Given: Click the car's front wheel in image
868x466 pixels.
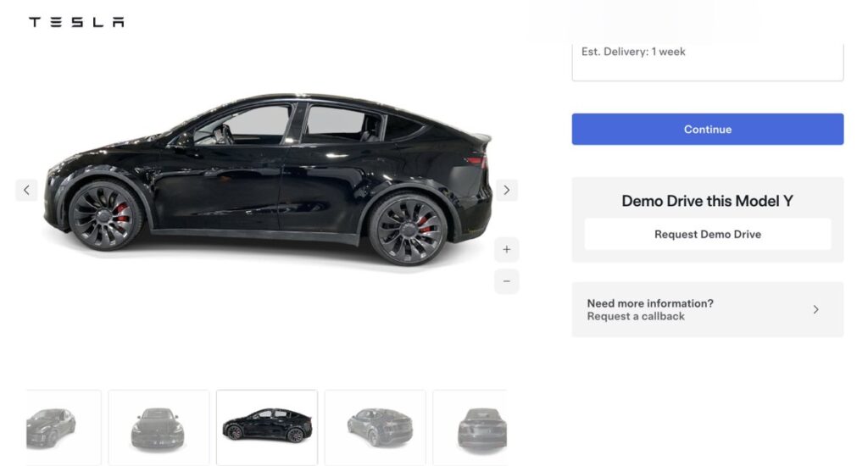Looking at the screenshot, I should click(x=104, y=214).
